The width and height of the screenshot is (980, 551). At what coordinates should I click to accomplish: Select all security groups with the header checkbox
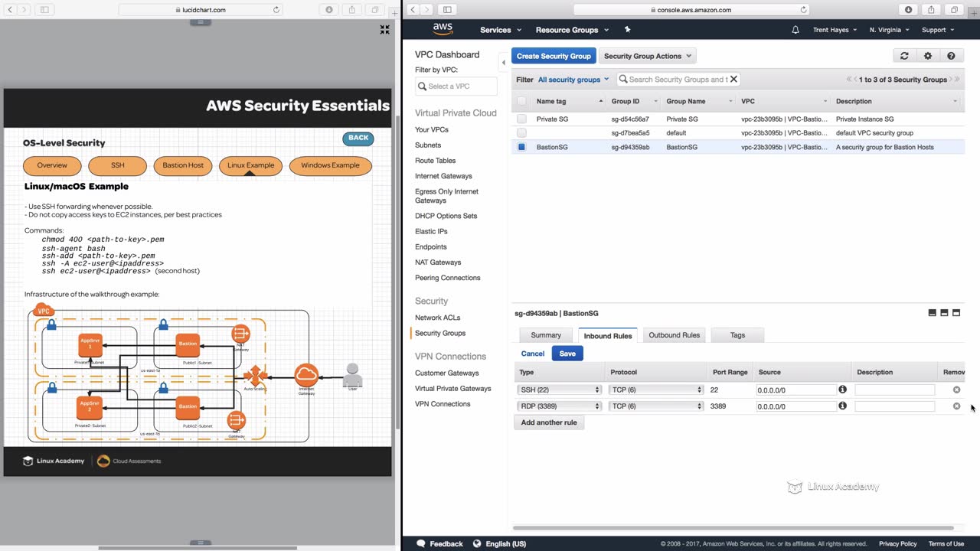click(521, 101)
